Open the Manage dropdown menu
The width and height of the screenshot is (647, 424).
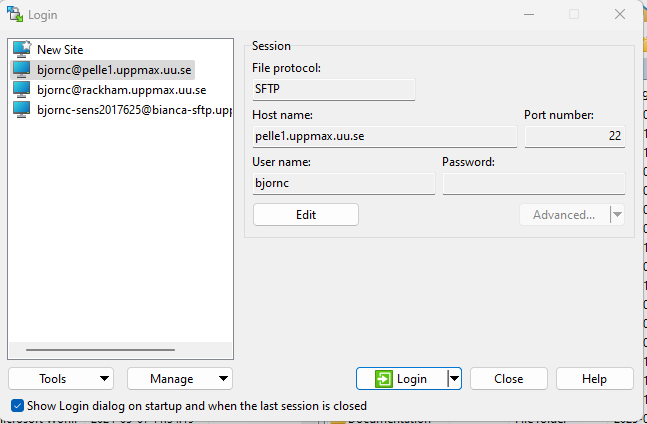pyautogui.click(x=179, y=379)
